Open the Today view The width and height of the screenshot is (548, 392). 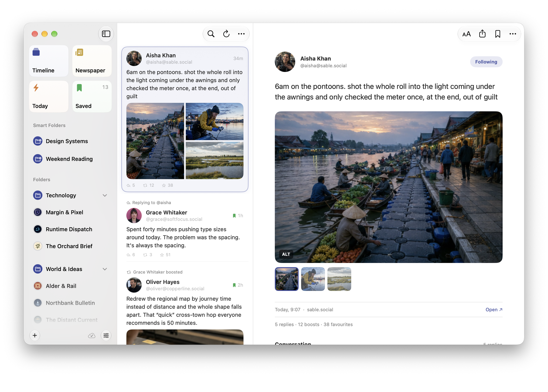[49, 96]
